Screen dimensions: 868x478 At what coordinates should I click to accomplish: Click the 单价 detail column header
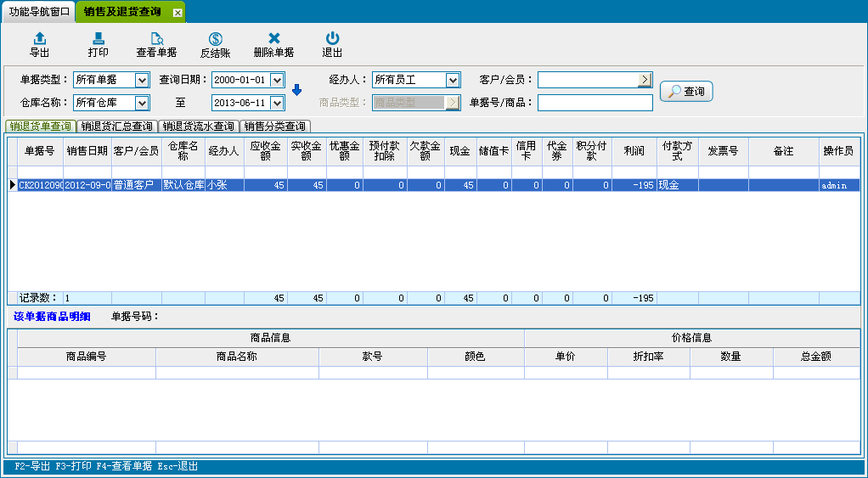tap(566, 357)
